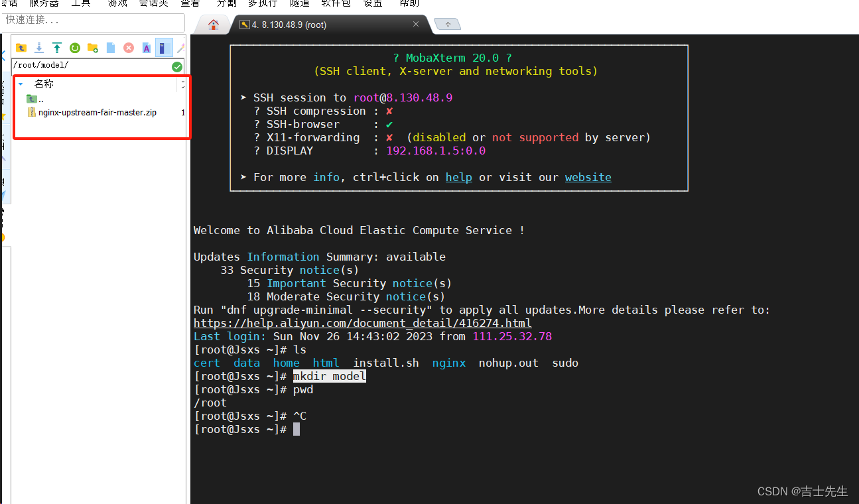Screen dimensions: 859x504
Task: Toggle the follow terminal folder icon
Action: click(164, 48)
